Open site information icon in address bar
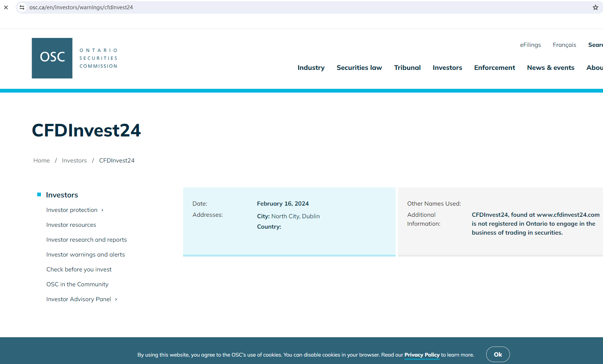Screen dimensions: 603x364 [x=22, y=7]
